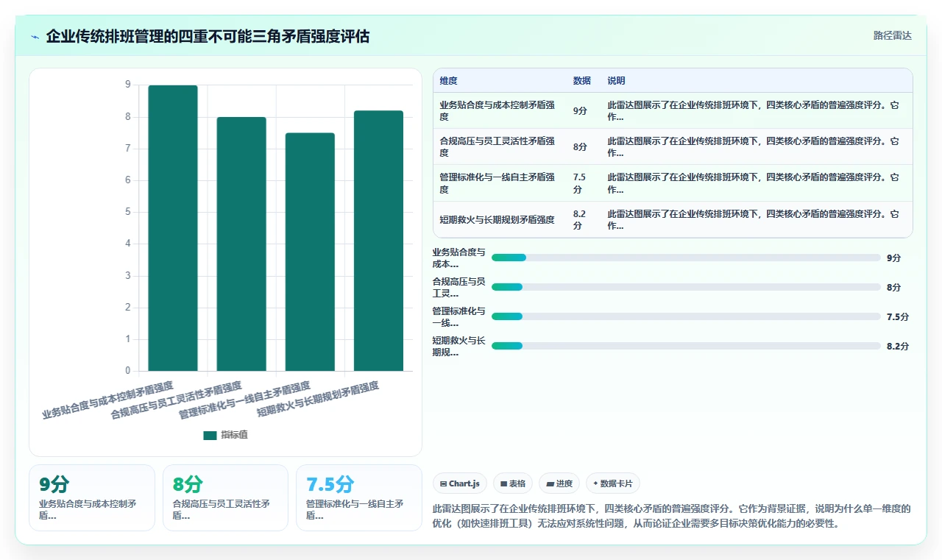Open the 8分 data card

[225, 497]
